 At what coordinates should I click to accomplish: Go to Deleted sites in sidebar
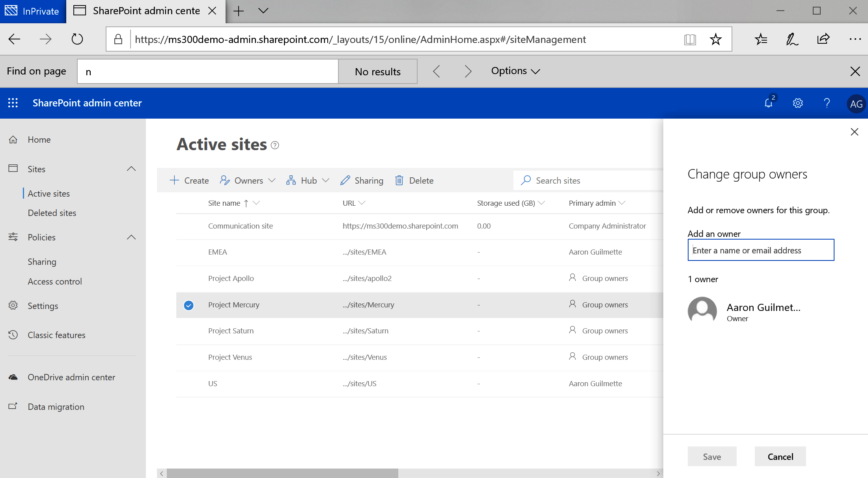point(52,213)
